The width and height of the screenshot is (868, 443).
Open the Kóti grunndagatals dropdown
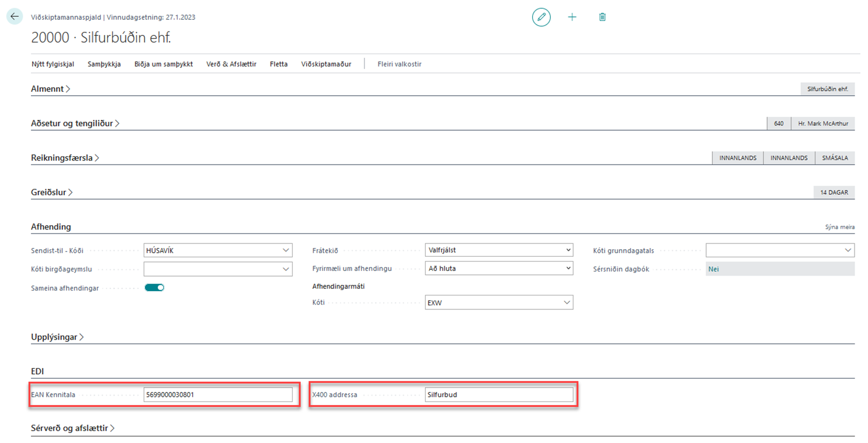[848, 250]
